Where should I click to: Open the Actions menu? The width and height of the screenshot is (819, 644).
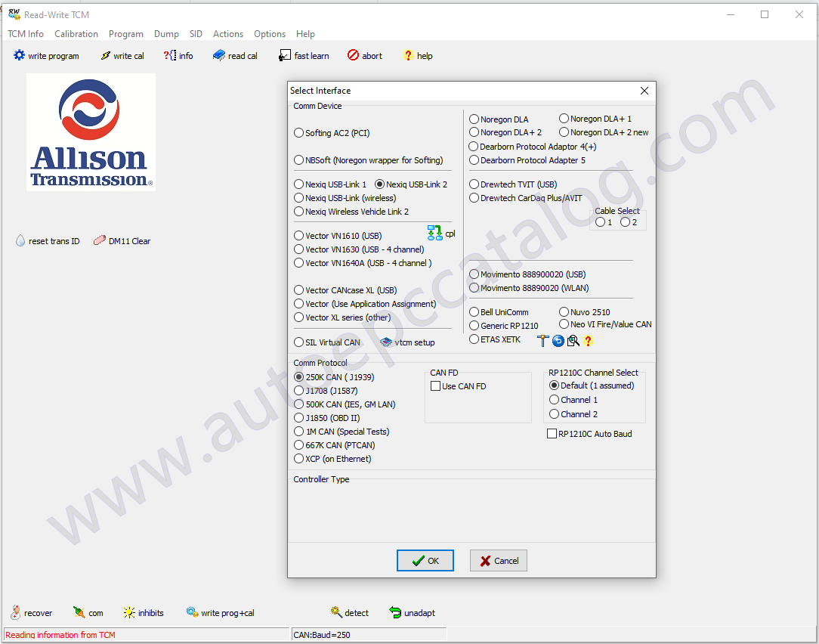[227, 33]
